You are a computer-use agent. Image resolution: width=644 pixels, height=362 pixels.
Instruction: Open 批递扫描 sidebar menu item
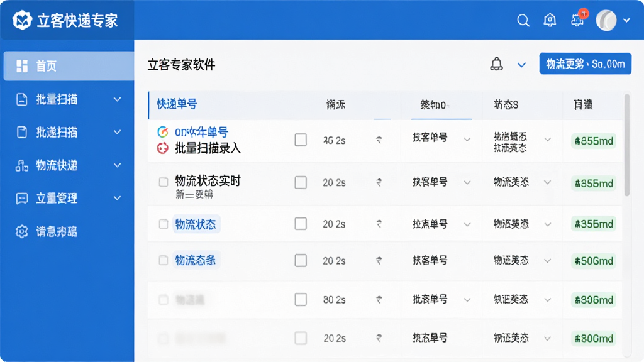click(69, 132)
